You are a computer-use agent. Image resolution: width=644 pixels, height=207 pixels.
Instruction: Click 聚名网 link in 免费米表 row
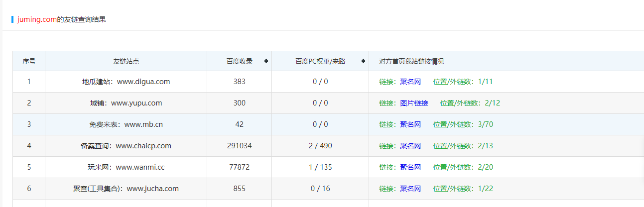410,124
